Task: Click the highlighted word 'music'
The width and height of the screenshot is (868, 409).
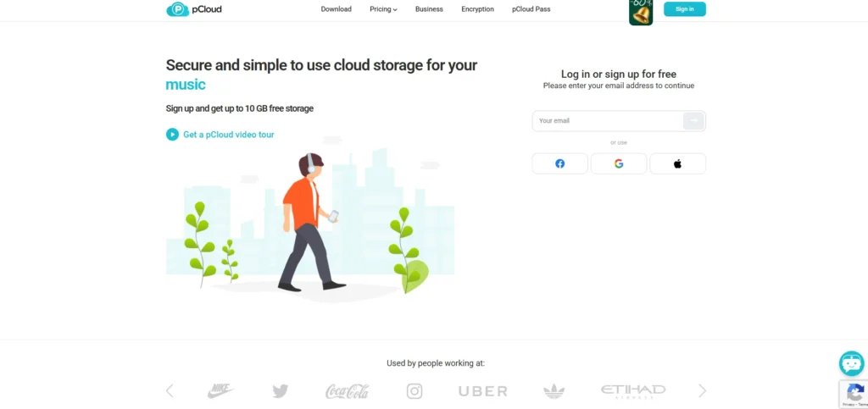Action: coord(186,85)
